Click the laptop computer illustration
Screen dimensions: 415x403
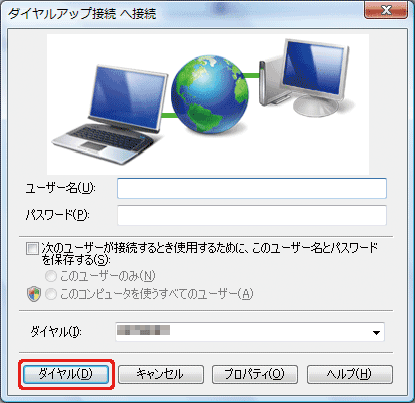coord(109,114)
